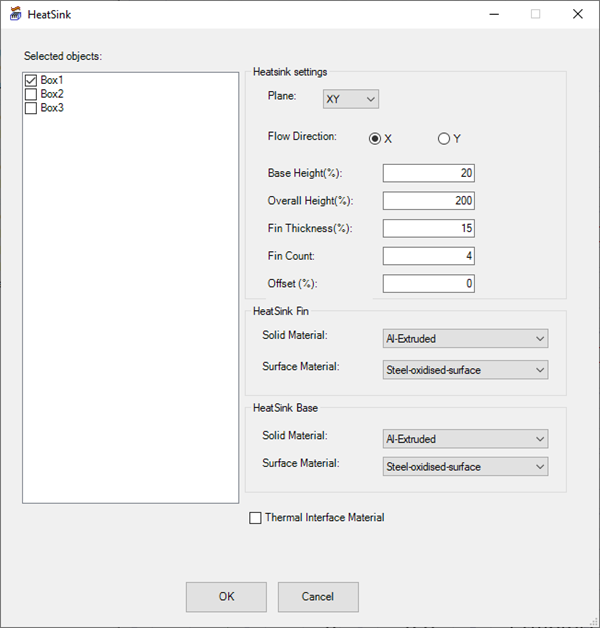Click the Box2 list item text
This screenshot has width=600, height=628.
click(52, 94)
